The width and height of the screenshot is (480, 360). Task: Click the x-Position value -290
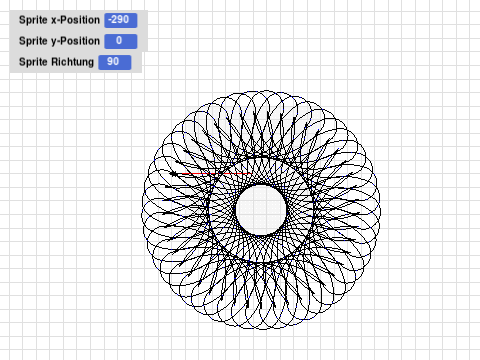click(121, 20)
